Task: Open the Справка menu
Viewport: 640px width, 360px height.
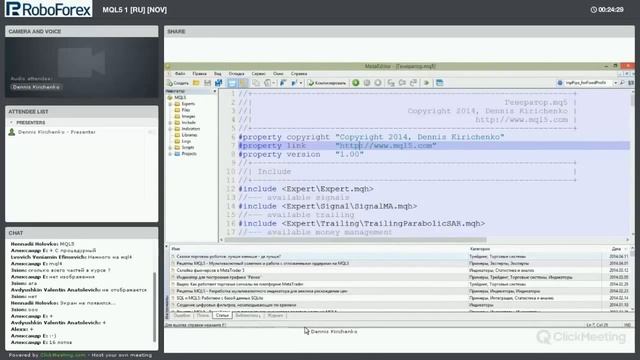Action: click(299, 74)
